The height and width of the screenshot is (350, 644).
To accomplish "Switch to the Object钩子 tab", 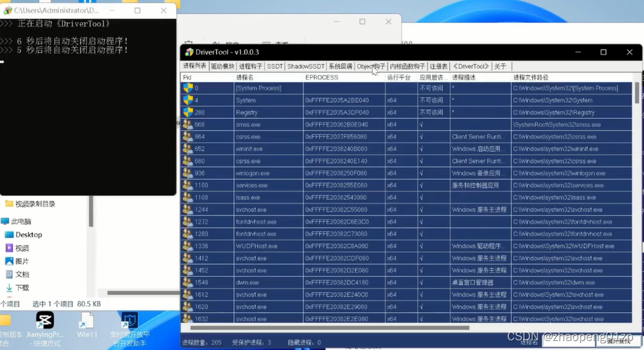I will tap(371, 66).
